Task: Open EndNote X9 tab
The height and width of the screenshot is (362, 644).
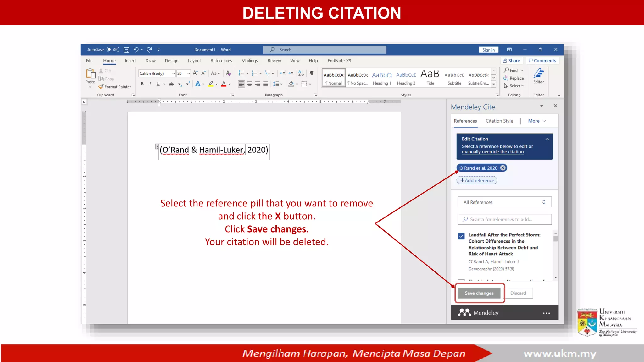Action: pyautogui.click(x=339, y=61)
